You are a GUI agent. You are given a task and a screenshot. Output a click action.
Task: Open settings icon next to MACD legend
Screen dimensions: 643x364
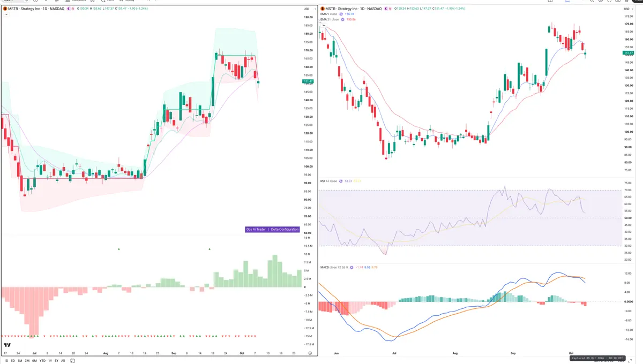[x=353, y=267]
